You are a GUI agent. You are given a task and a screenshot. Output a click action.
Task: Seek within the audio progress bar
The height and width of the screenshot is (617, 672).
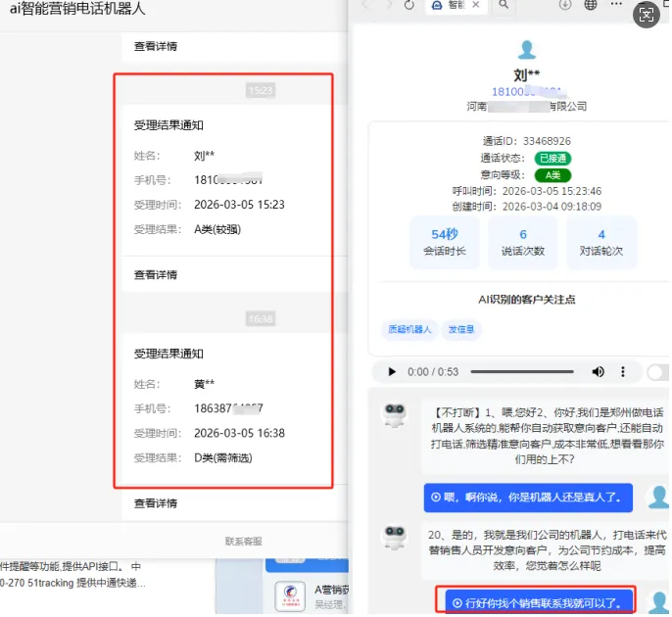[x=522, y=372]
